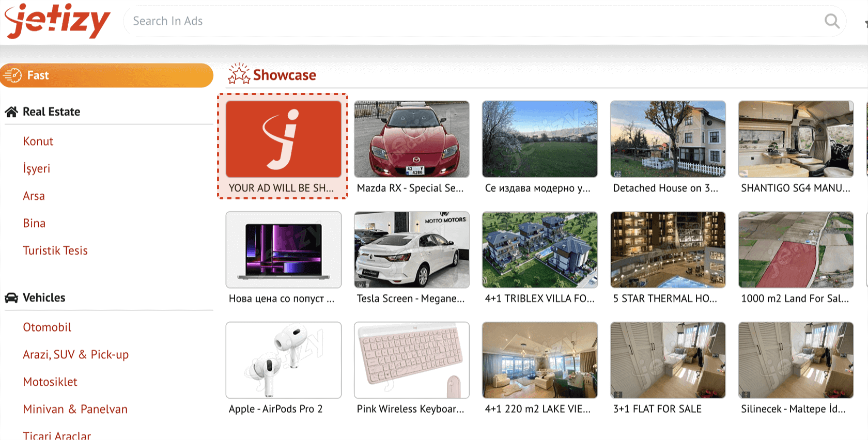The image size is (868, 440).
Task: Open the Konut category
Action: click(x=38, y=141)
